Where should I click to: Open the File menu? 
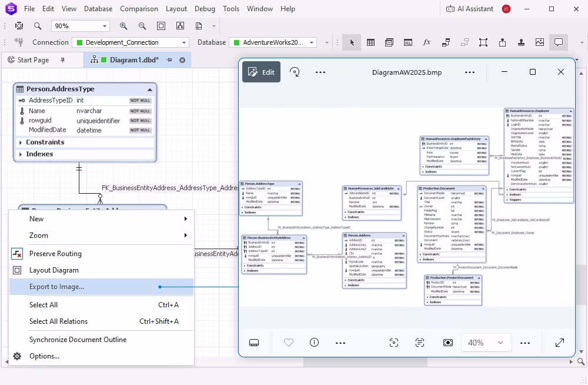pos(29,9)
